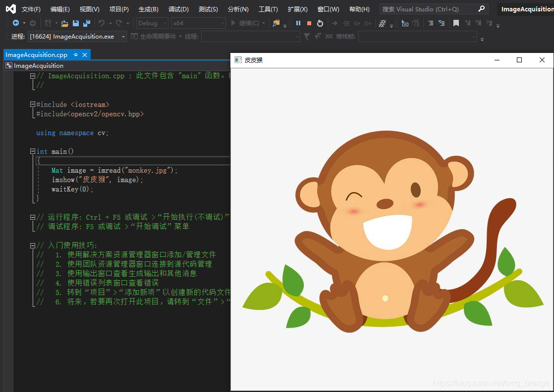
Task: Click the 继续(C) continue button
Action: [x=245, y=23]
